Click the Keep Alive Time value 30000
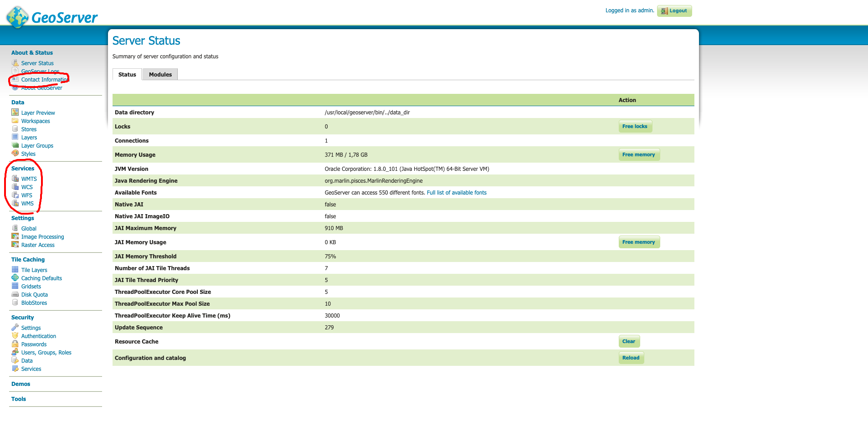Screen dimensions: 868x431 point(333,316)
